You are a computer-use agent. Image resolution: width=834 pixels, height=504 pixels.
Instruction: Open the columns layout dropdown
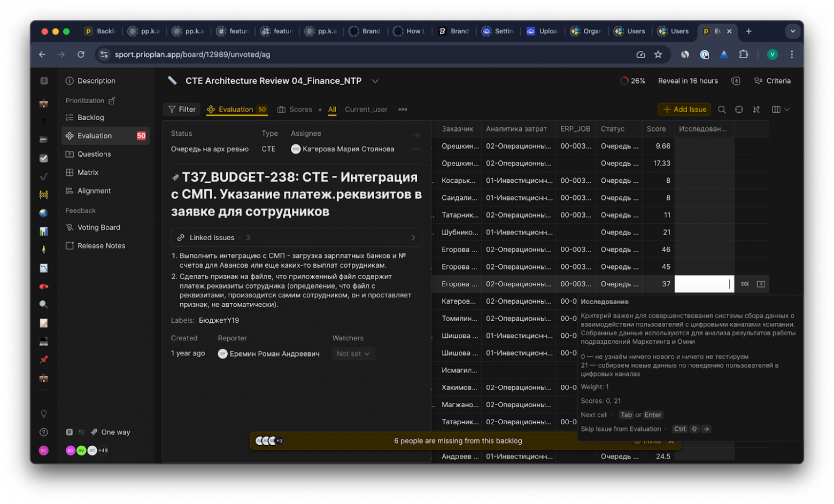[781, 109]
